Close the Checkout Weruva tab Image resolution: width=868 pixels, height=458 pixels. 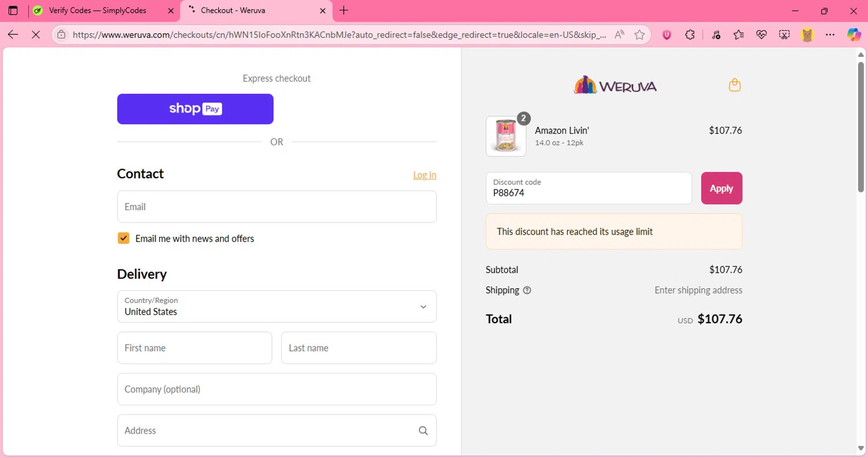[323, 10]
